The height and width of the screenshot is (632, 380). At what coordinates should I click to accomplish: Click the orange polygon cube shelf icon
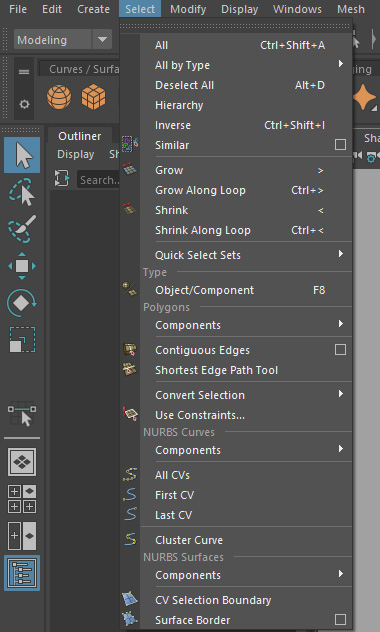[93, 97]
